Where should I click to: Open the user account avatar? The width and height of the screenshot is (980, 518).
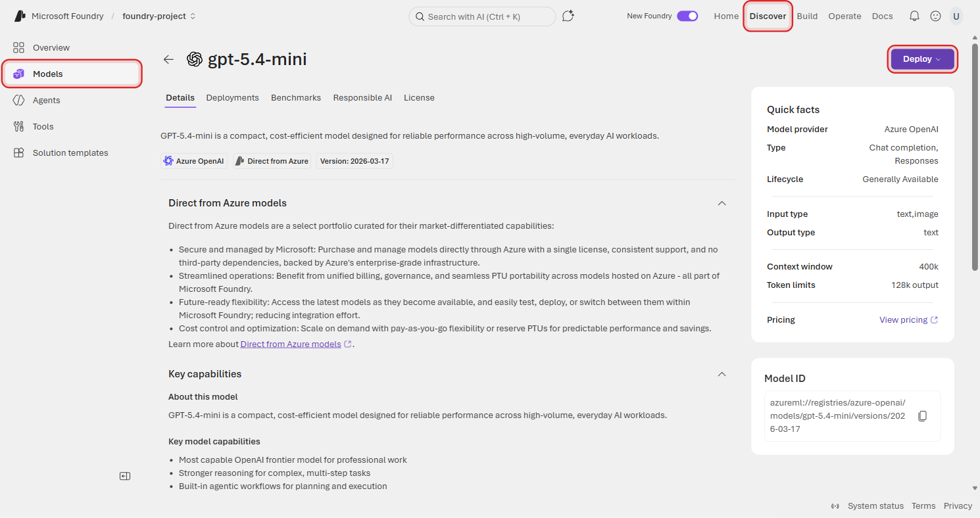click(956, 16)
